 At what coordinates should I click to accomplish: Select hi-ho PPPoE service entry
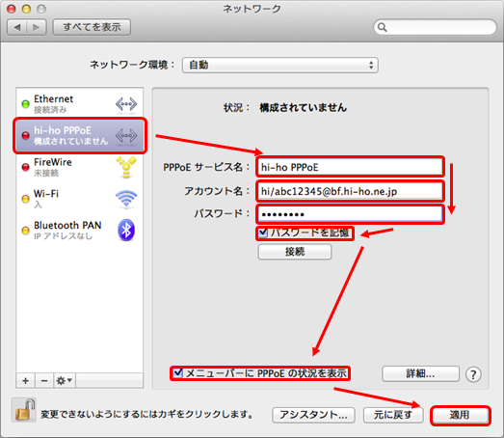79,135
